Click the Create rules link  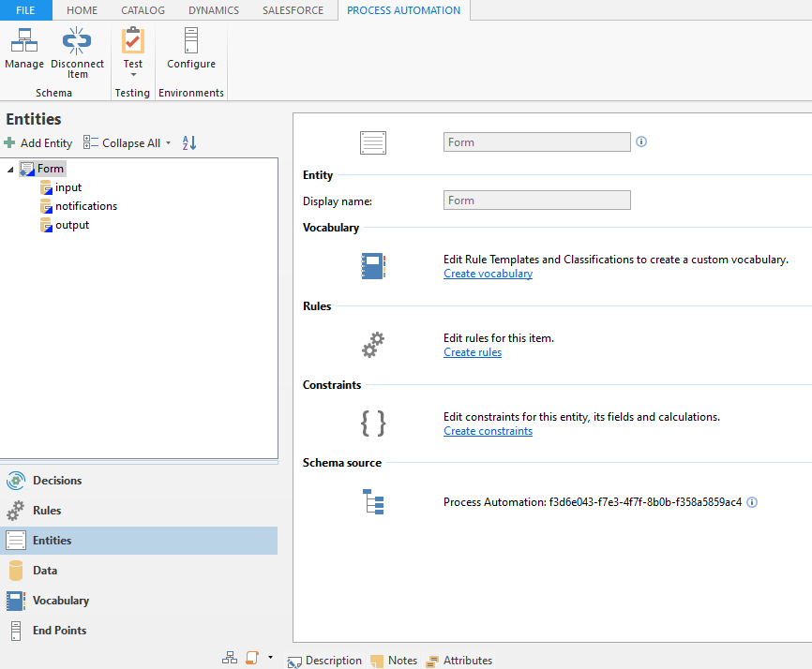(473, 352)
